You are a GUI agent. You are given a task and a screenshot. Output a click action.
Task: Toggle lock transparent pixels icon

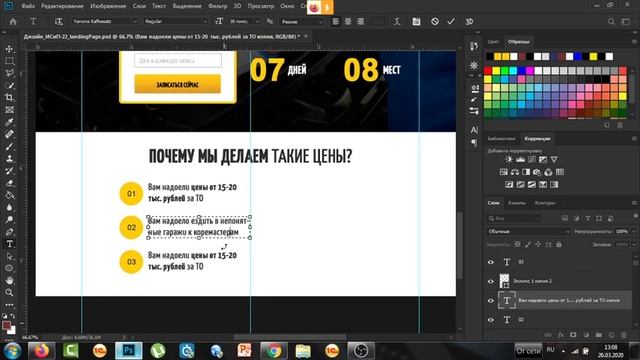(x=518, y=244)
